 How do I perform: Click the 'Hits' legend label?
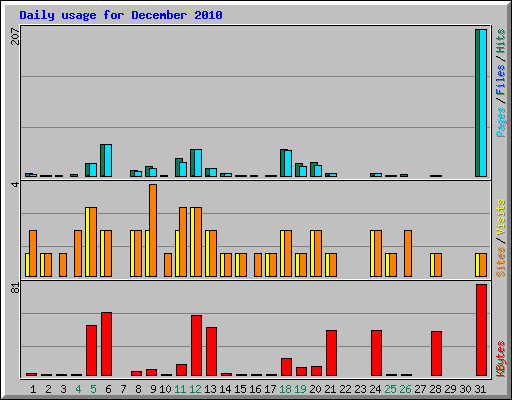pyautogui.click(x=501, y=41)
